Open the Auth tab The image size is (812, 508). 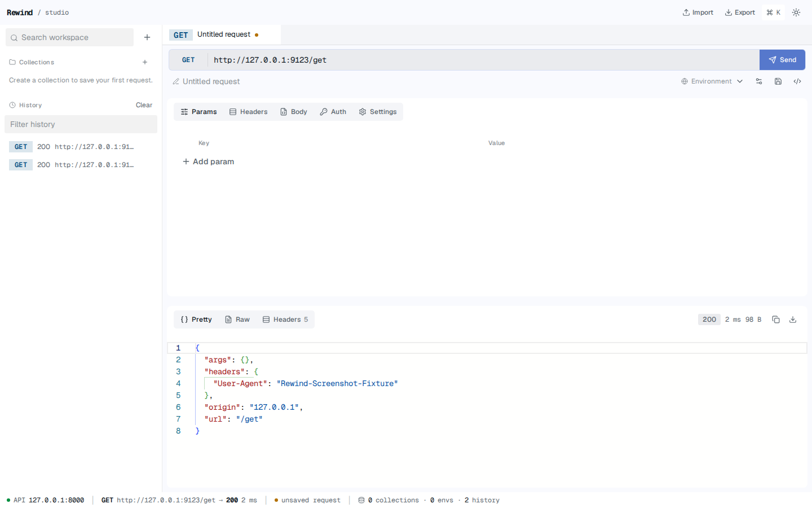point(333,112)
